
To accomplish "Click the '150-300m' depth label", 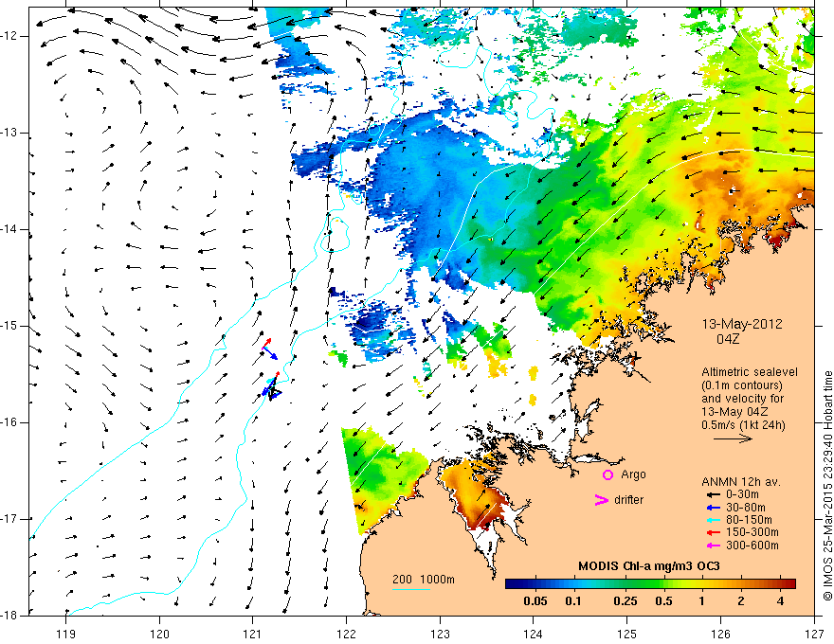I will pyautogui.click(x=752, y=532).
